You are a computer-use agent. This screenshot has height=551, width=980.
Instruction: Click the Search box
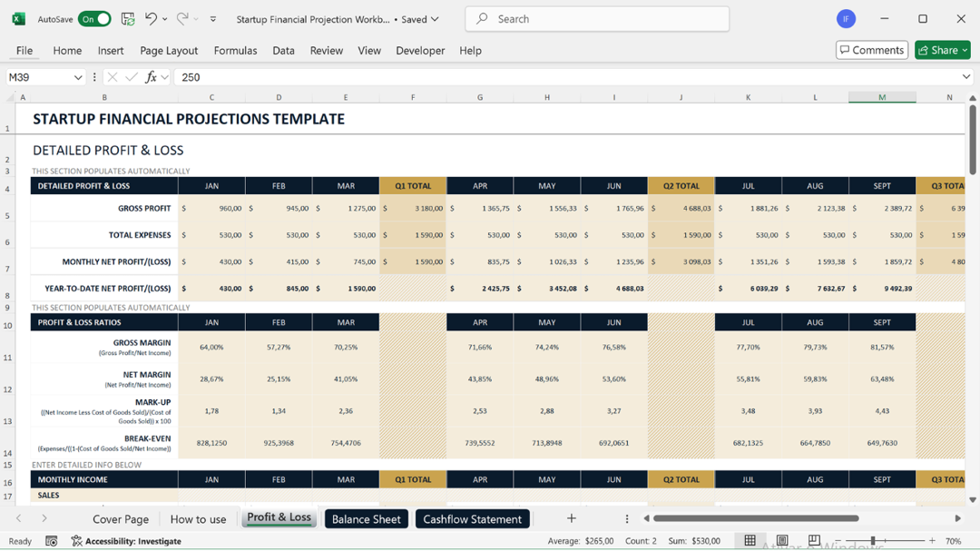597,19
